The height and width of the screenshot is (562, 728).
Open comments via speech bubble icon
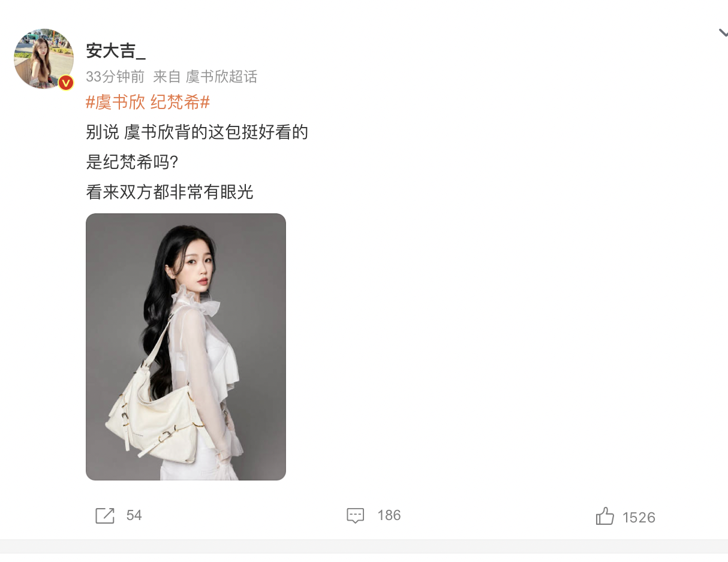pos(356,515)
